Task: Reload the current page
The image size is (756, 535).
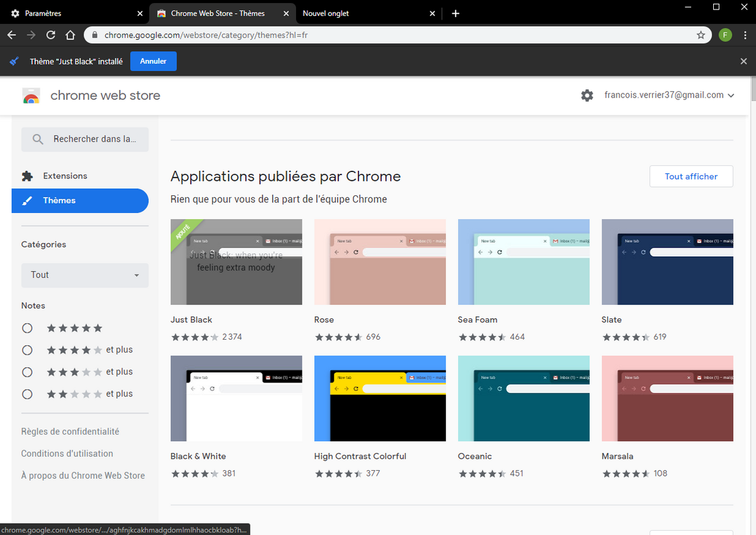Action: (x=51, y=35)
